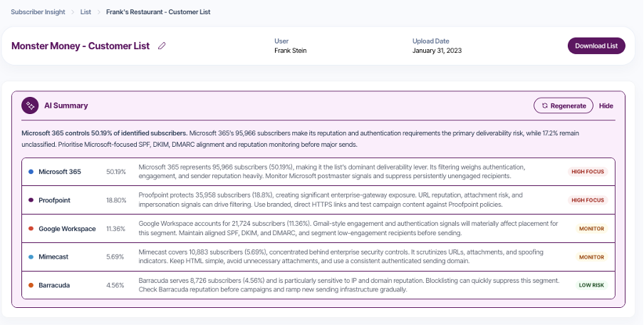
Task: Click the Proofpoint row description text
Action: coord(331,200)
